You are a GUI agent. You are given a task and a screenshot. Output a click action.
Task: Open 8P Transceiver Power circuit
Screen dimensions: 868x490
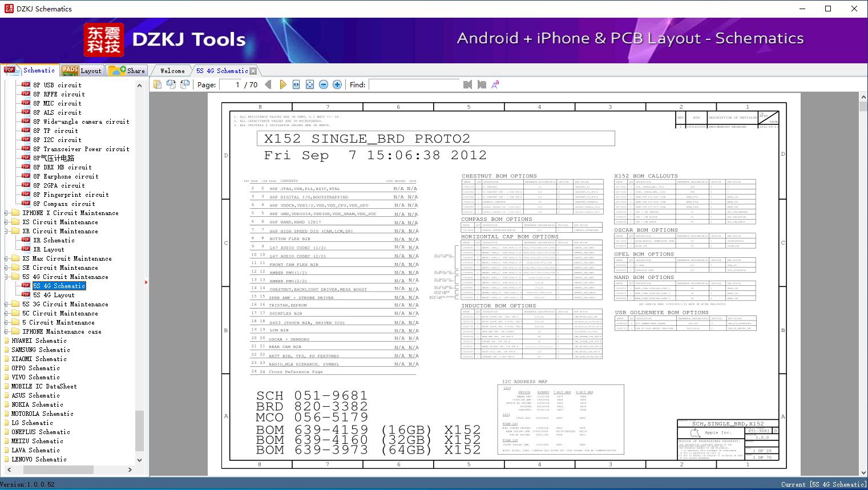click(81, 149)
